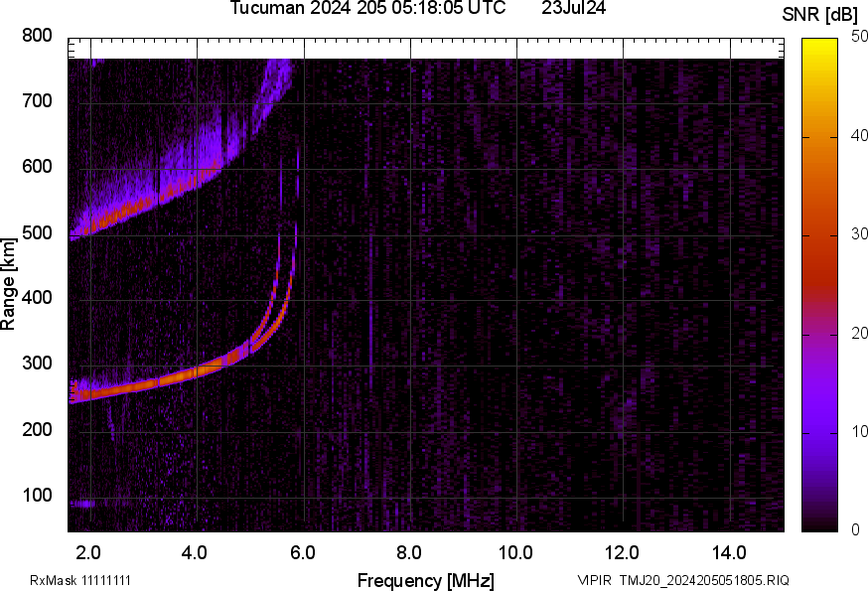Click the "SNR [dB]" colorbar title
Image resolution: width=868 pixels, height=591 pixels.
820,15
